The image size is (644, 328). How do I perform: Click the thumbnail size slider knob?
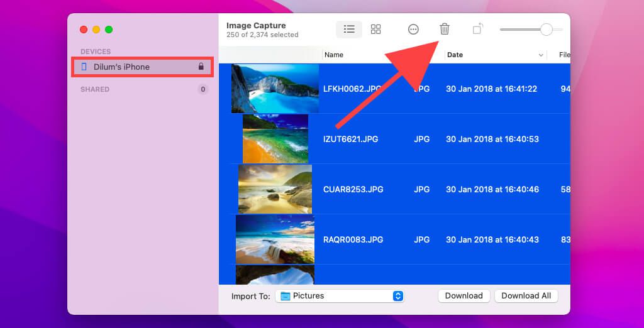(x=546, y=30)
